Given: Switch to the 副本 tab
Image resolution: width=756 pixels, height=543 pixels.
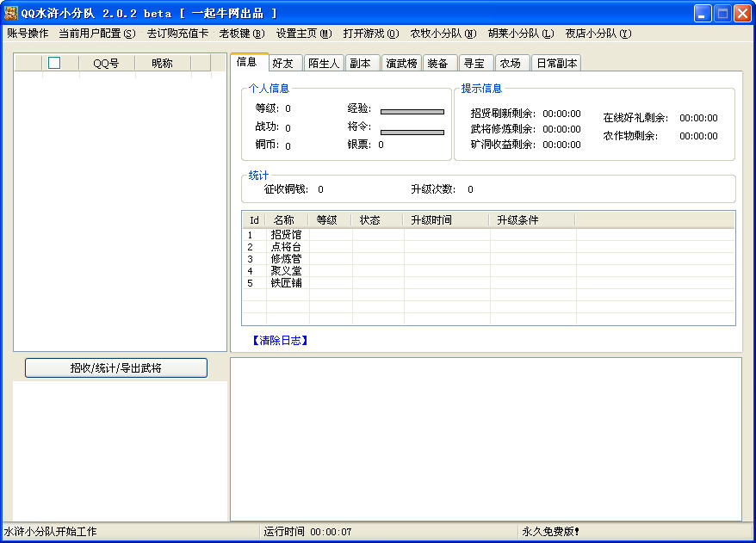Looking at the screenshot, I should 360,63.
